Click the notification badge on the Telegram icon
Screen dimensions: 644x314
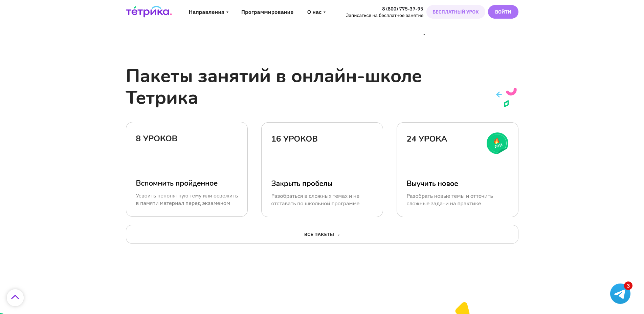pos(628,286)
